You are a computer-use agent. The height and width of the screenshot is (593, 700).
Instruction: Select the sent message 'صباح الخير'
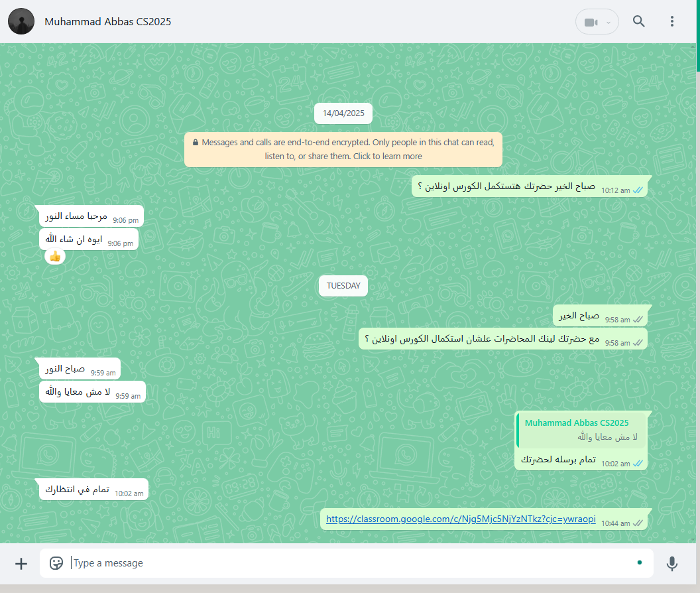(x=601, y=316)
